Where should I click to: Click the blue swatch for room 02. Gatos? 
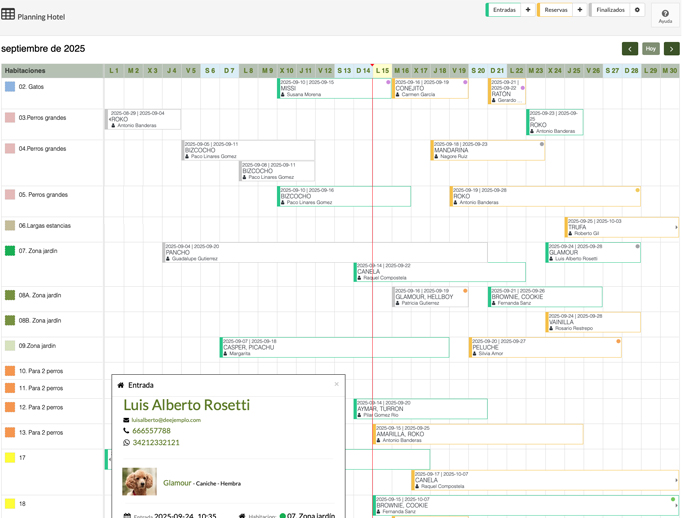[10, 87]
